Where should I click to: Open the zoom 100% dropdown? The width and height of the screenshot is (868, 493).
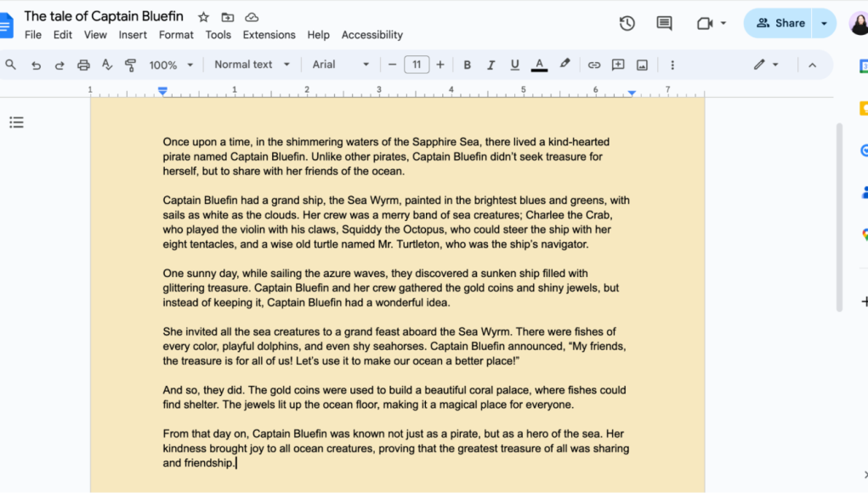click(x=171, y=65)
